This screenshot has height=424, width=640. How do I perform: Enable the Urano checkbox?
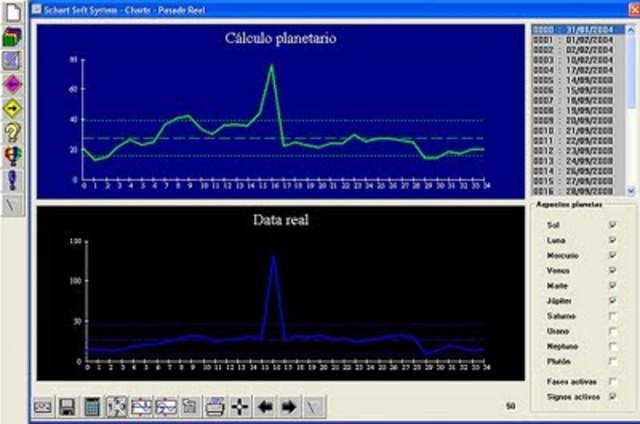coord(612,331)
